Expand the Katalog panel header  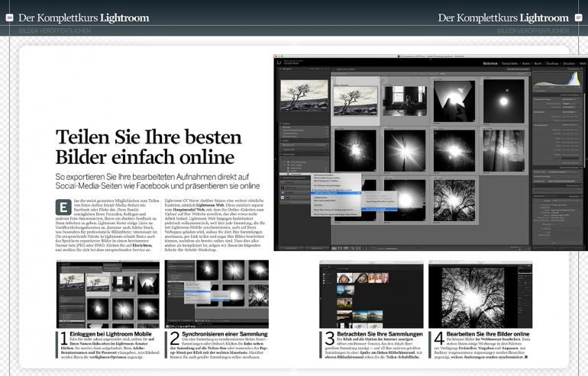pyautogui.click(x=305, y=124)
